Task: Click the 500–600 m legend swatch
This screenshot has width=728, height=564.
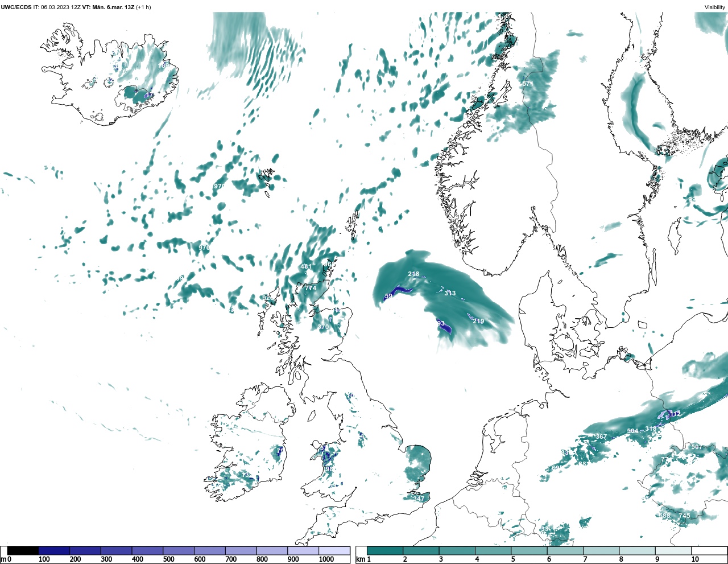Action: pos(178,550)
